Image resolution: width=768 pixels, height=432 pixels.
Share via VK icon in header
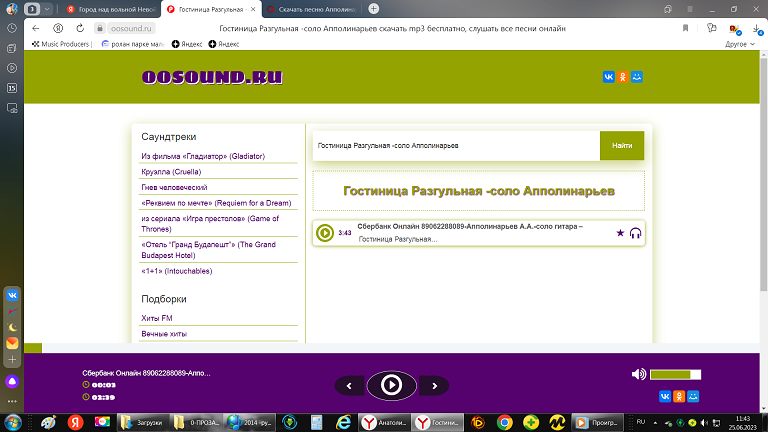click(608, 77)
